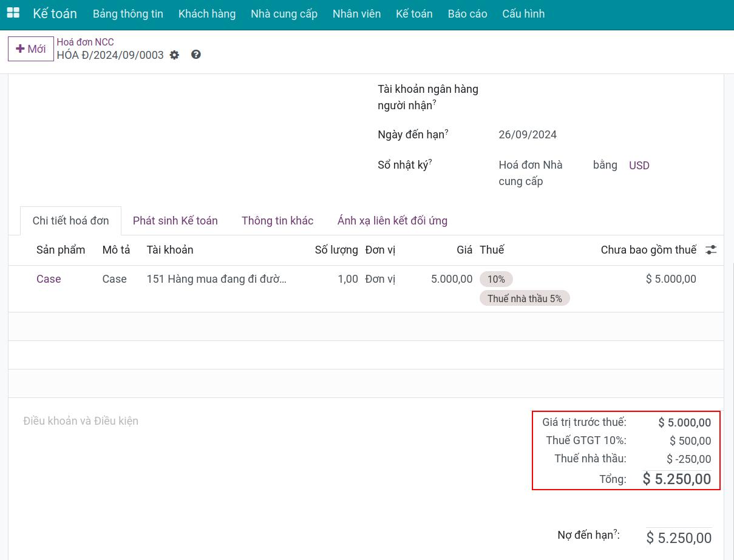
Task: Open Nhân viên menu
Action: [x=357, y=14]
